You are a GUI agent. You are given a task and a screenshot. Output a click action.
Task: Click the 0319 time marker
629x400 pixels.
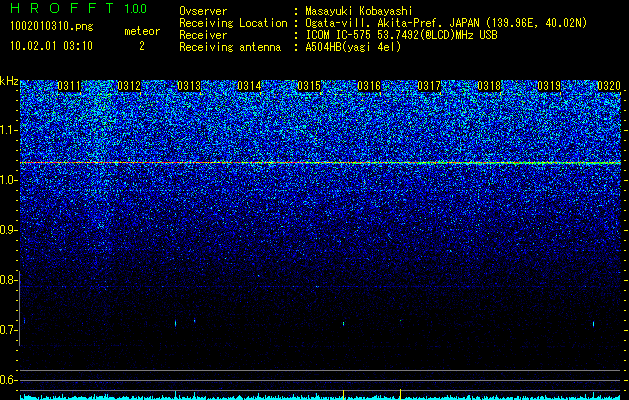549,86
